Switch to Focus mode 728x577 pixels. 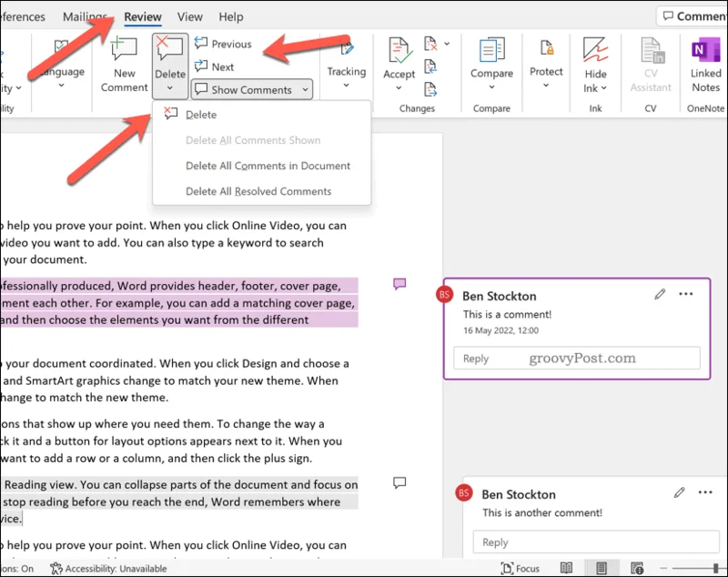pyautogui.click(x=521, y=568)
